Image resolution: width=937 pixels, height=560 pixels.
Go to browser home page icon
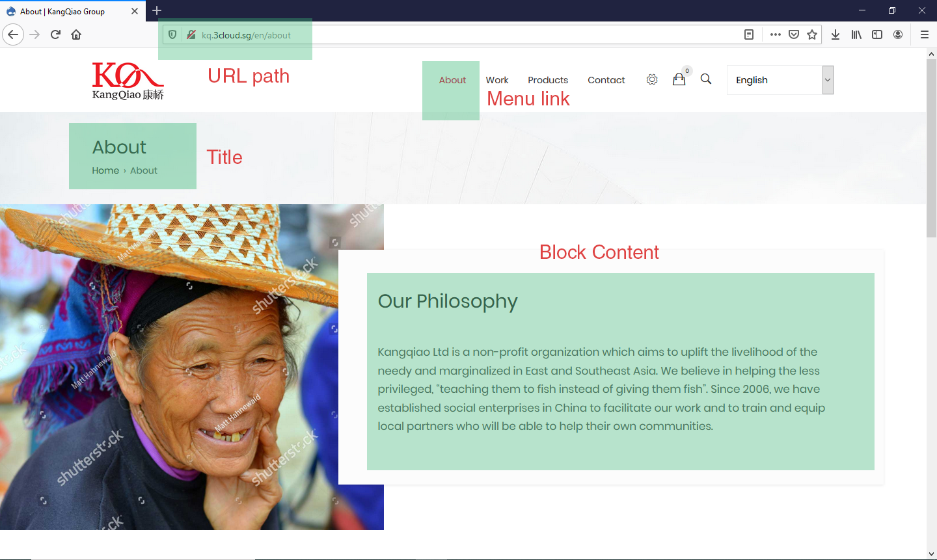click(76, 34)
